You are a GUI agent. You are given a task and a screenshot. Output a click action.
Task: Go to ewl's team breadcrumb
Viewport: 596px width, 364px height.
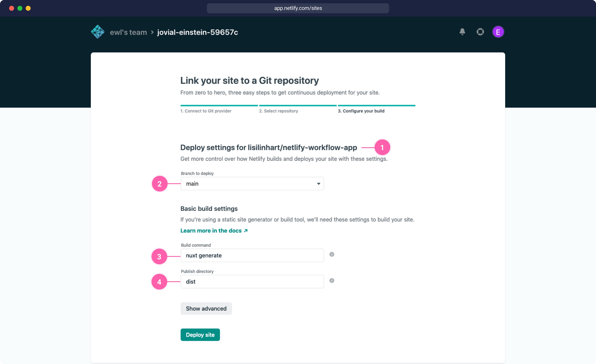(129, 32)
